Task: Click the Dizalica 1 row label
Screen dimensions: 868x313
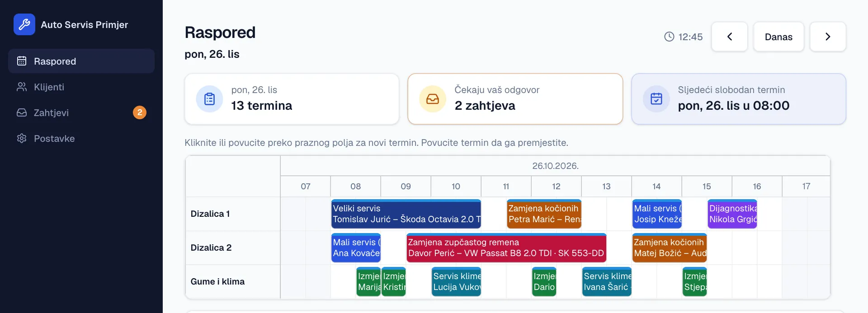Action: click(210, 214)
